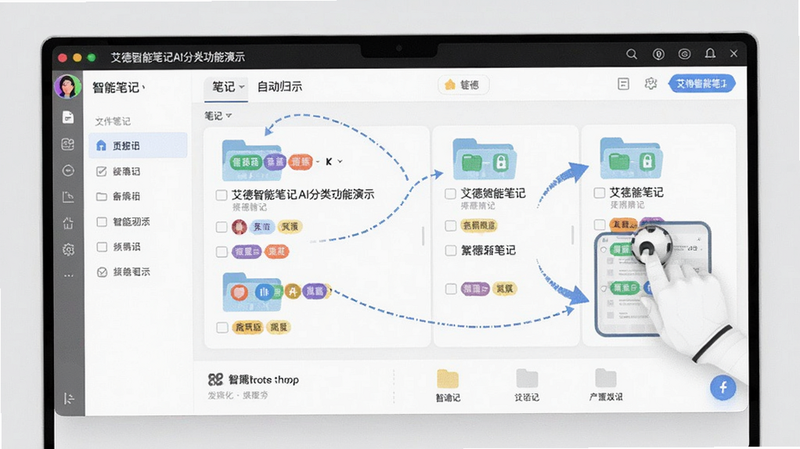The image size is (800, 449).
Task: Click the 文件笔记 section label in sidebar
Action: tap(113, 121)
